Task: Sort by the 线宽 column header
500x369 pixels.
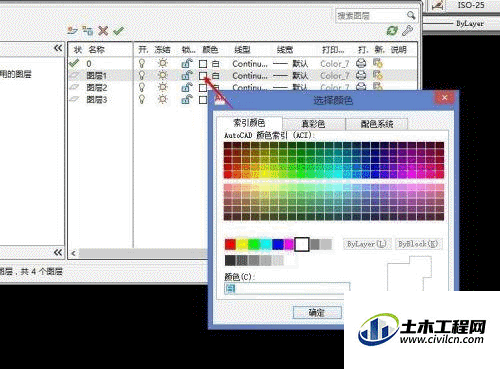Action: pos(285,50)
